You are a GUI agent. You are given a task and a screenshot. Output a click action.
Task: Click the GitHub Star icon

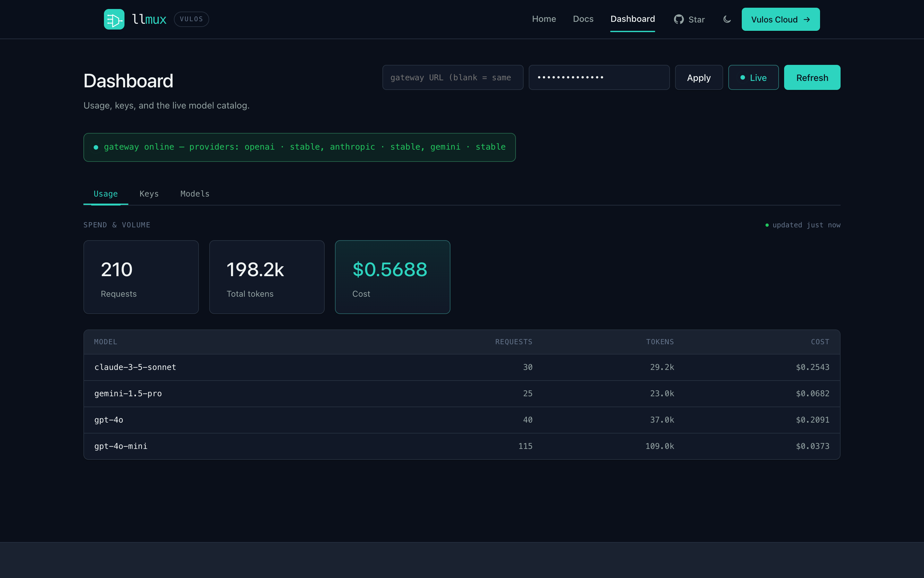[x=679, y=19]
